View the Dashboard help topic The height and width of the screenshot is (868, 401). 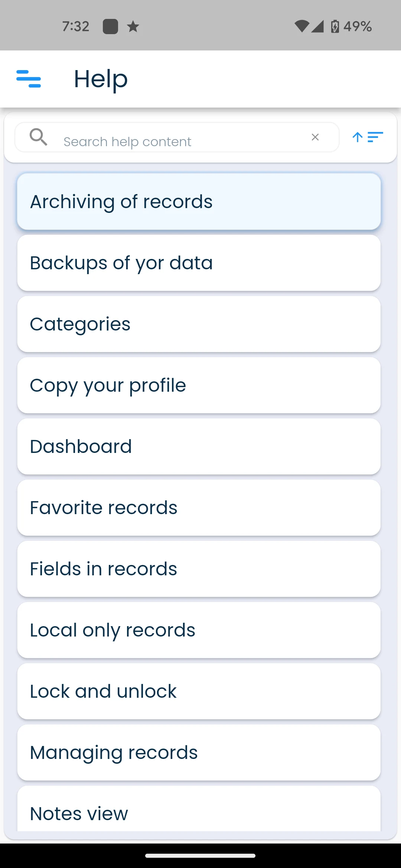199,446
